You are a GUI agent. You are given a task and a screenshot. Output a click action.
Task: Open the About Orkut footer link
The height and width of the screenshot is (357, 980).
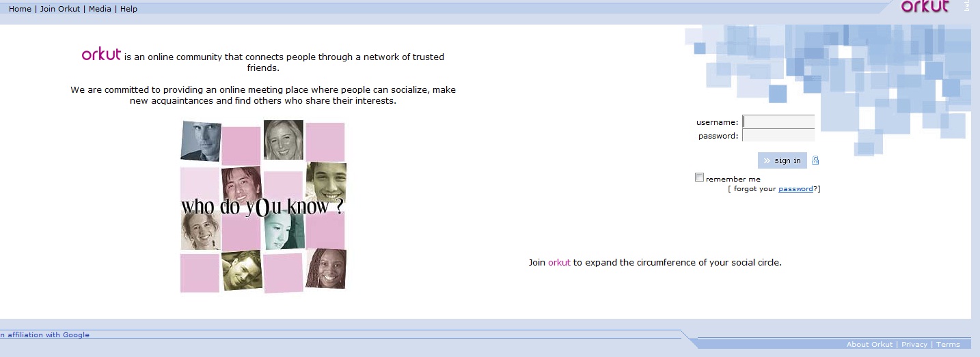[869, 345]
